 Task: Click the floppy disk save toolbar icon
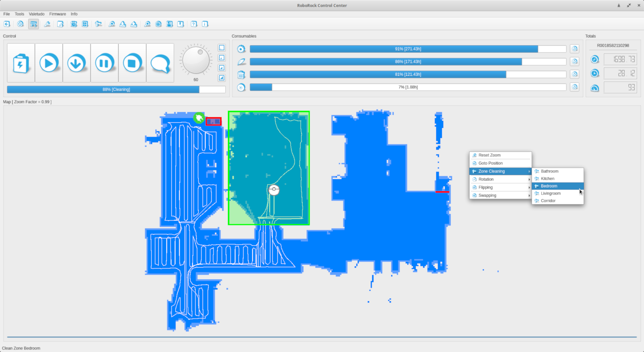click(169, 24)
